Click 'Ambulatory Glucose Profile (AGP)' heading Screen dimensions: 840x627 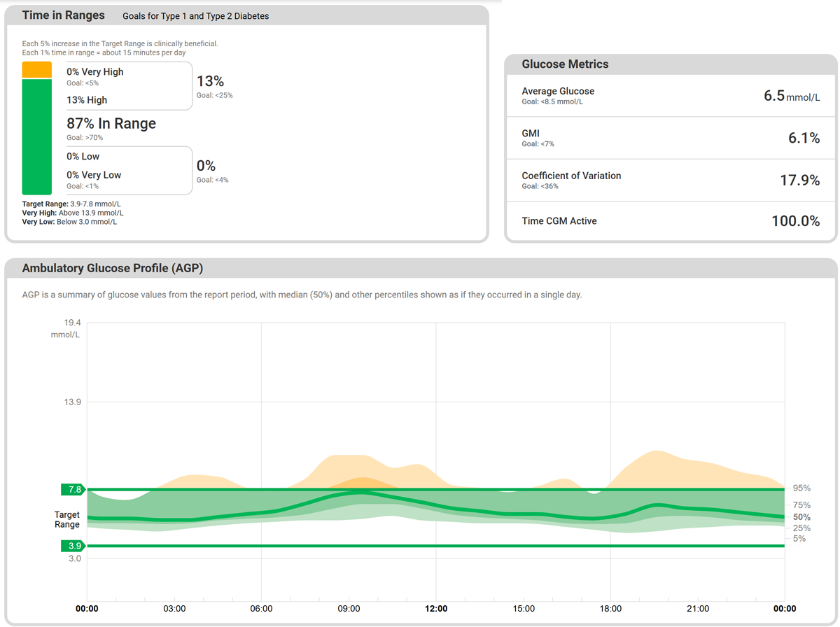113,268
